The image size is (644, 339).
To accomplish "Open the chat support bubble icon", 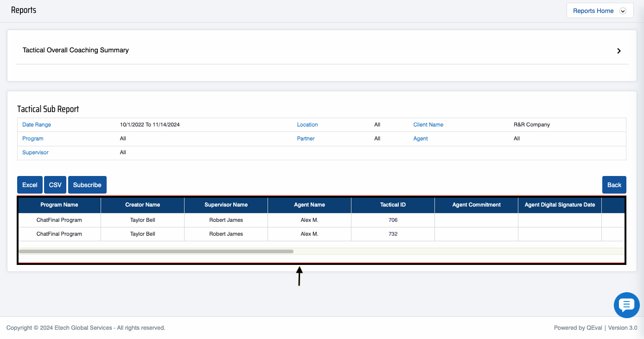I will coord(626,305).
